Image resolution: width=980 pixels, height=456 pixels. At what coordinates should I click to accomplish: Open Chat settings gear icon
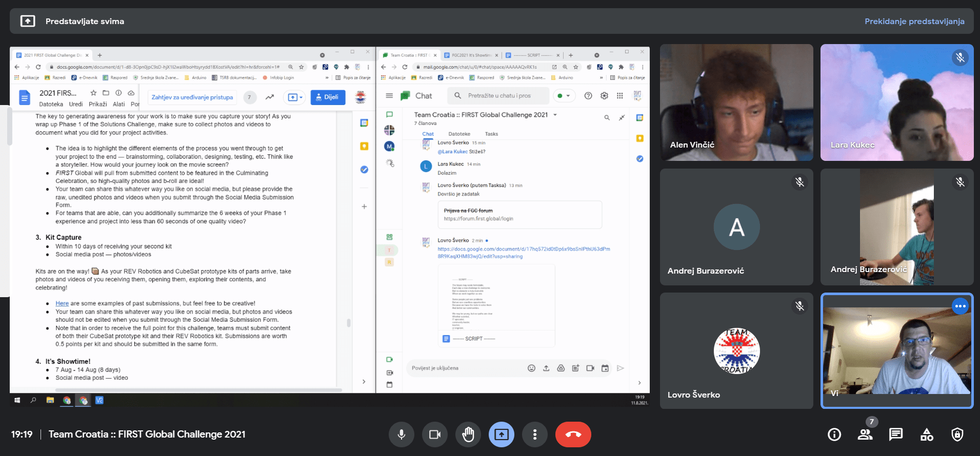pos(604,96)
